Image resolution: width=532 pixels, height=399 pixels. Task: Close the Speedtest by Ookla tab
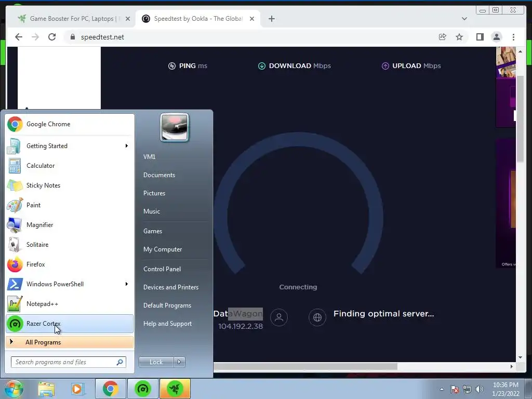[x=252, y=19]
